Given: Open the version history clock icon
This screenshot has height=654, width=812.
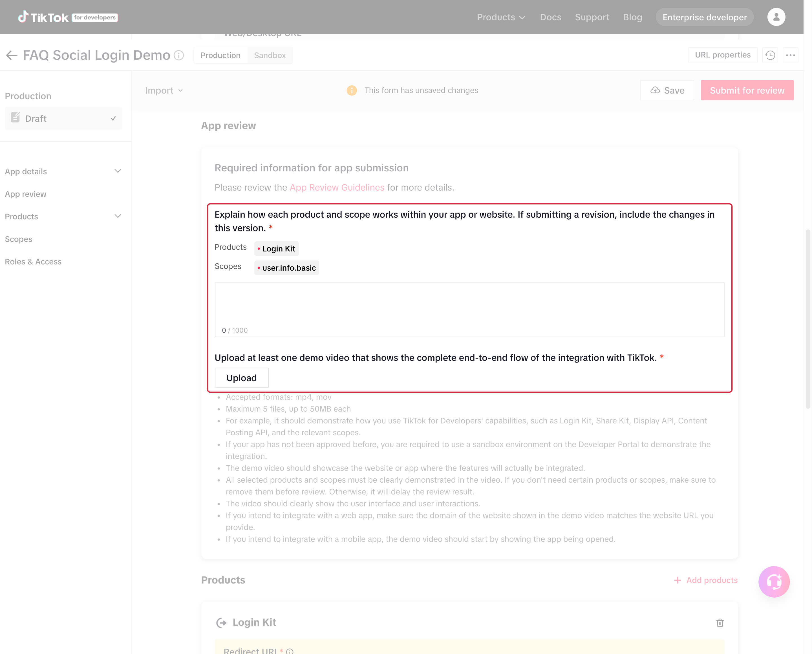Looking at the screenshot, I should (x=770, y=55).
